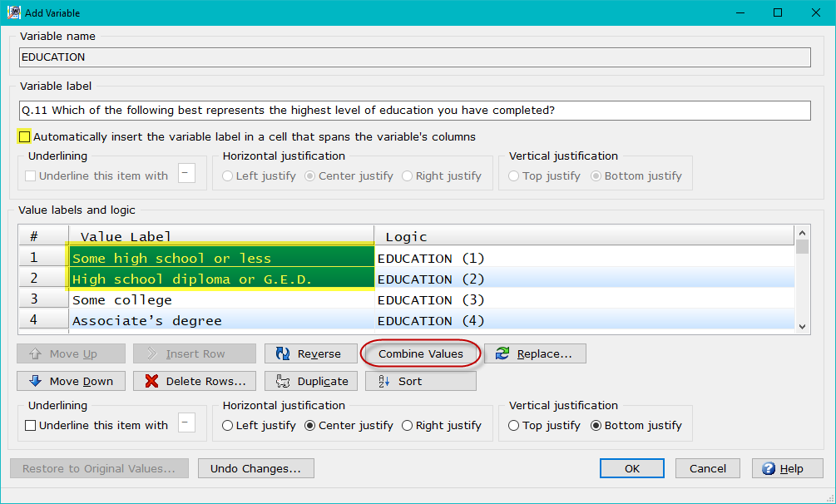Image resolution: width=836 pixels, height=504 pixels.
Task: Select row 'High school diploma or G.E.D.'
Action: point(221,279)
